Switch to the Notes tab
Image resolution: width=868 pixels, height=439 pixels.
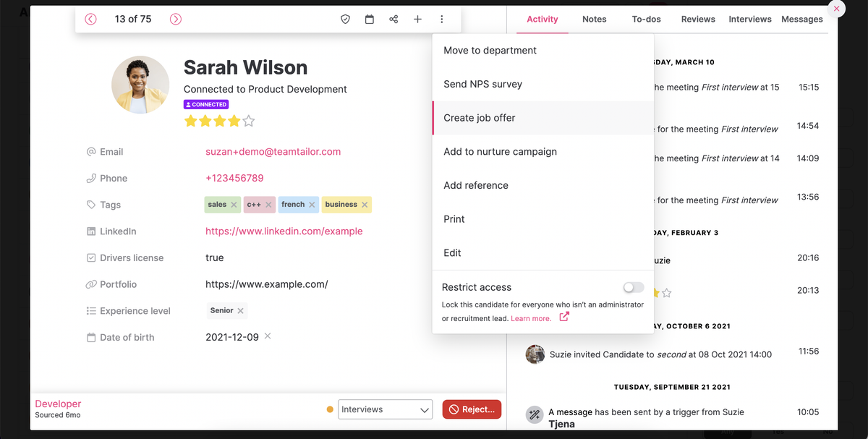594,20
